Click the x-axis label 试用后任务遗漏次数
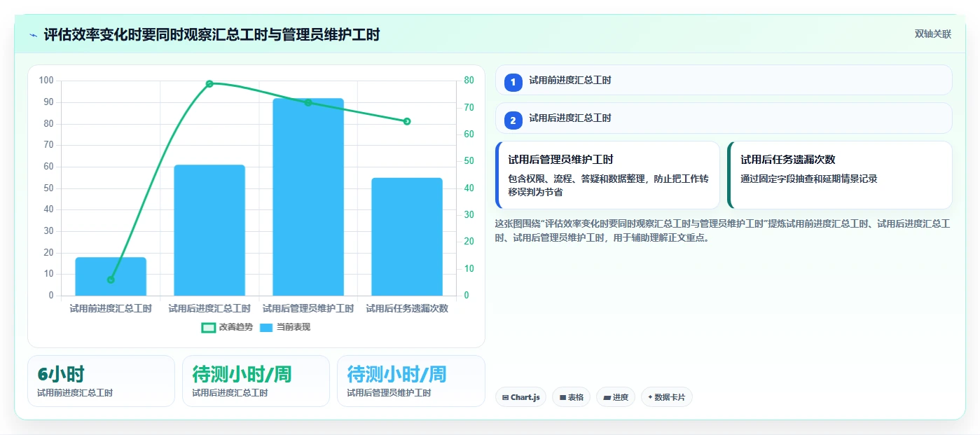Screen dimensions: 980x435 point(407,308)
